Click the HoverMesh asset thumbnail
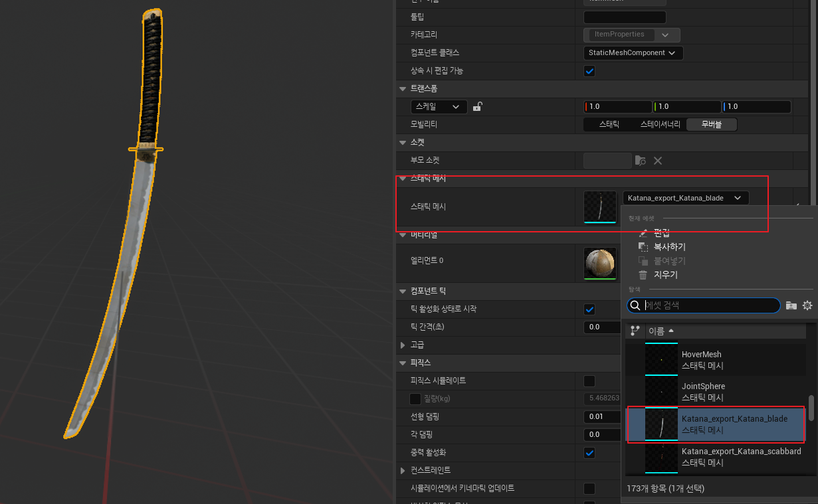 click(x=661, y=360)
